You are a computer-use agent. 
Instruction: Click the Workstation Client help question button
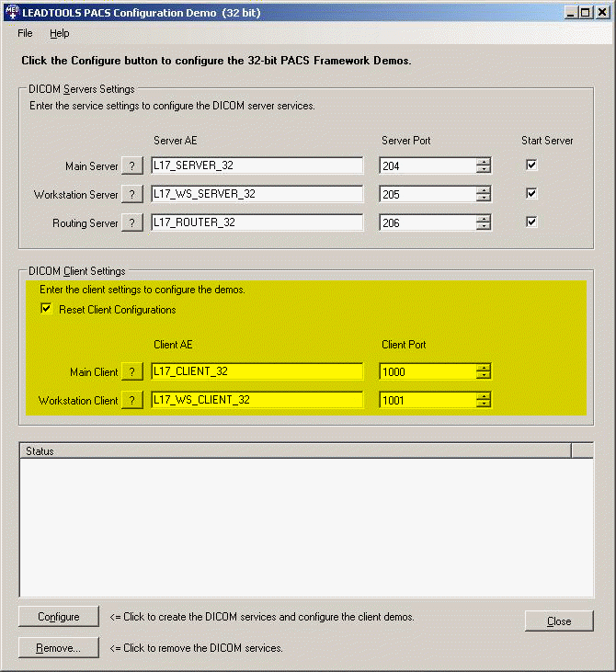pos(132,401)
